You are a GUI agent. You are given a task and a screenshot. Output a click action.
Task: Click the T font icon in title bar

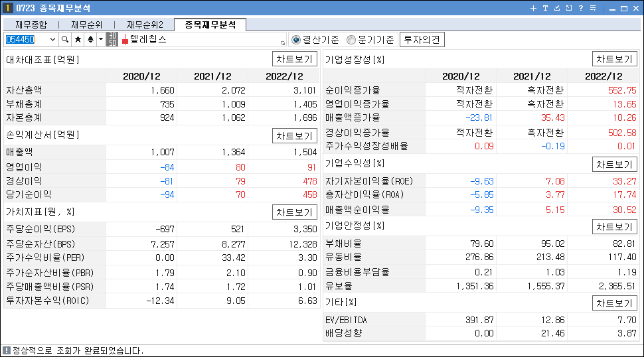tap(545, 8)
